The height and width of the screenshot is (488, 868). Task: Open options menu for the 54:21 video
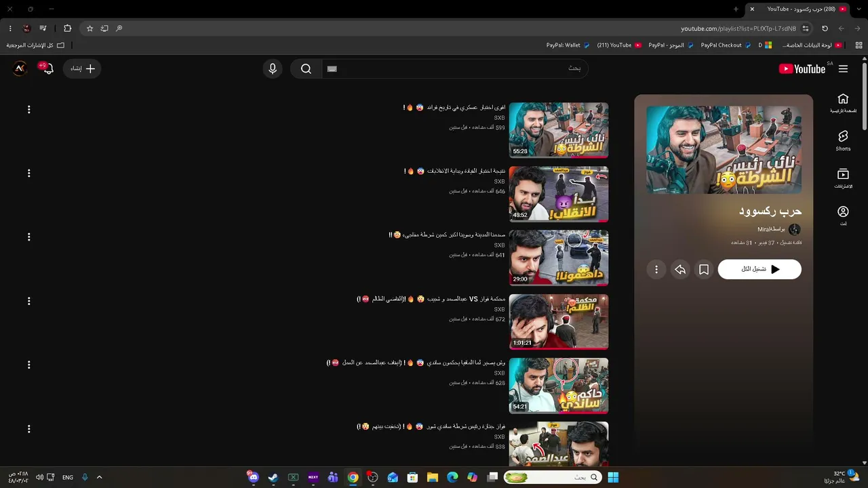click(28, 364)
